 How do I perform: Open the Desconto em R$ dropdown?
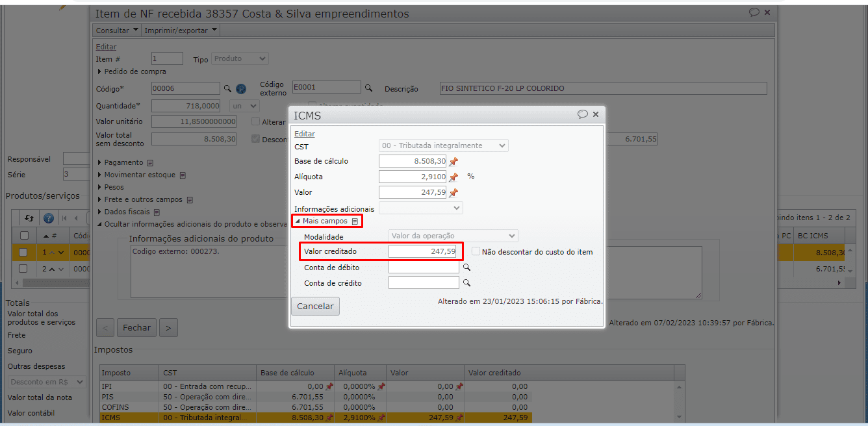point(47,382)
